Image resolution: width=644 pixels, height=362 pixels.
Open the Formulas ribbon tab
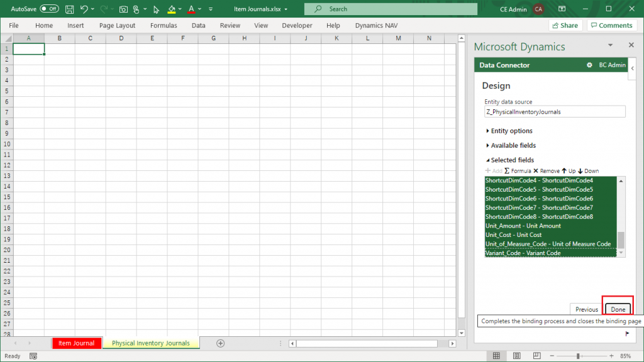tap(164, 25)
